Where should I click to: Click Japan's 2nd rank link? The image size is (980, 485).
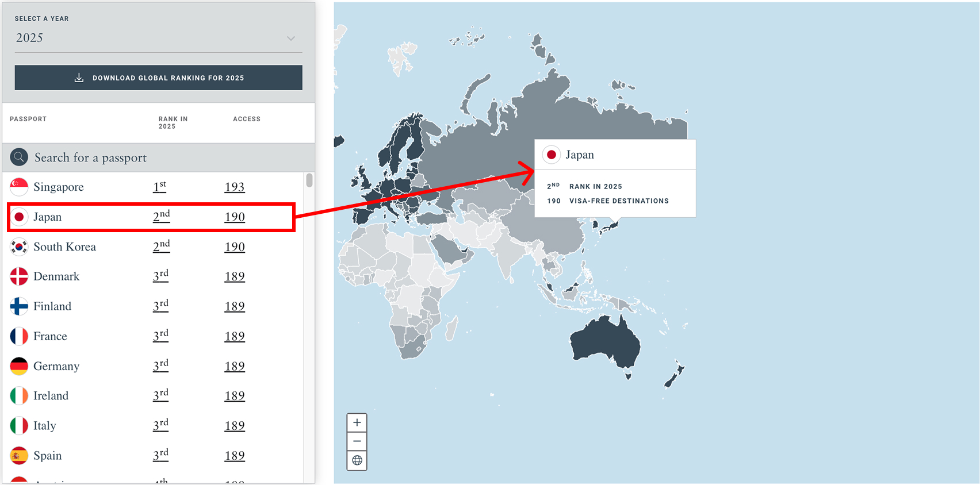click(162, 216)
